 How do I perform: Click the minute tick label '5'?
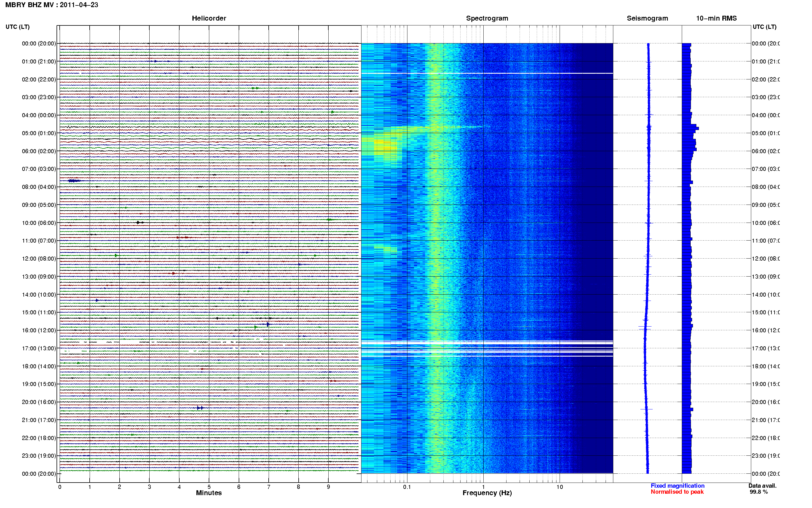209,487
